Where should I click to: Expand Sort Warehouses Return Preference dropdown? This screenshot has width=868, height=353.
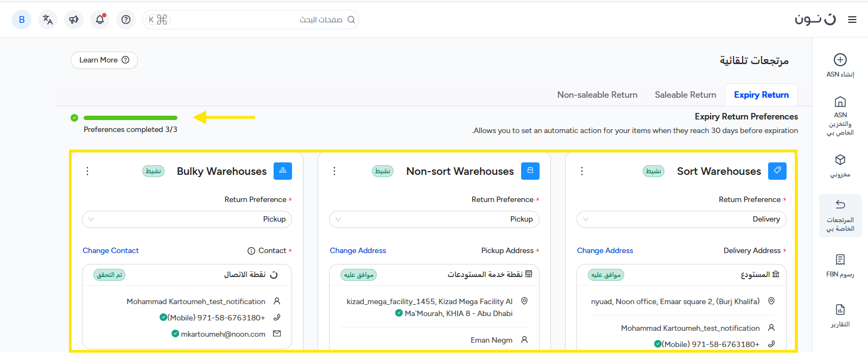point(681,219)
